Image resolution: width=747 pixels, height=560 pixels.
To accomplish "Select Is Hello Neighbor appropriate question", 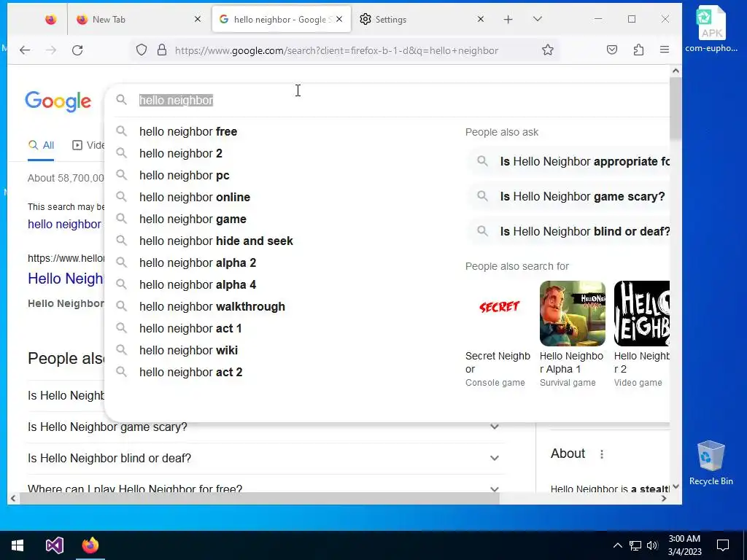I will 568,161.
